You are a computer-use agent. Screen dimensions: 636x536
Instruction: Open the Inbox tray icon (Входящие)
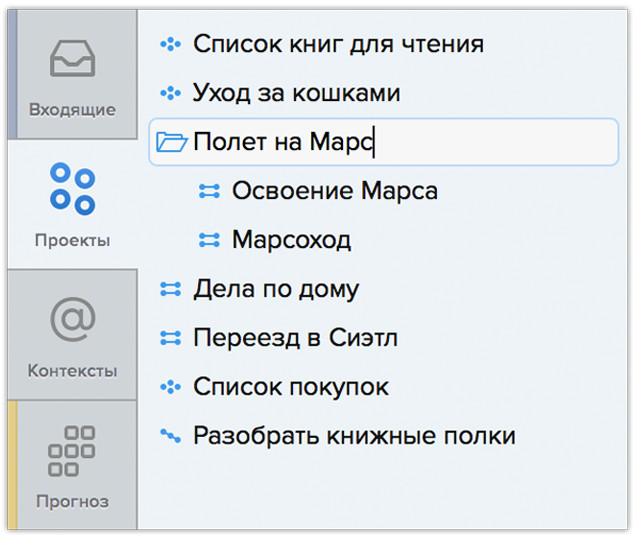[73, 58]
